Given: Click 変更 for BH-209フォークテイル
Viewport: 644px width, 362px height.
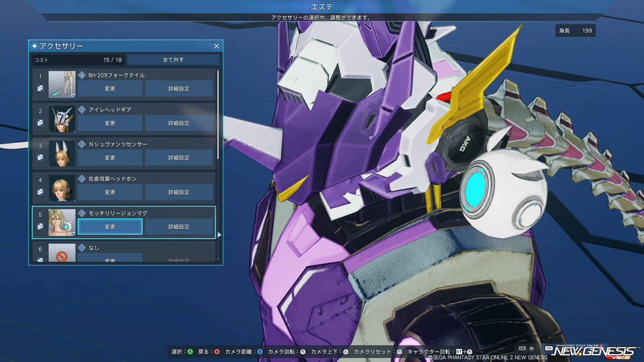Looking at the screenshot, I should [110, 88].
